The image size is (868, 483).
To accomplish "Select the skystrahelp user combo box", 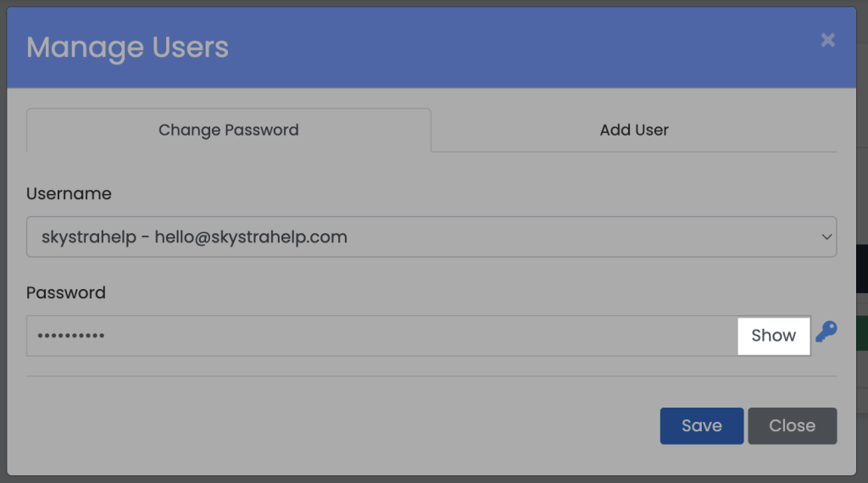I will tap(431, 236).
